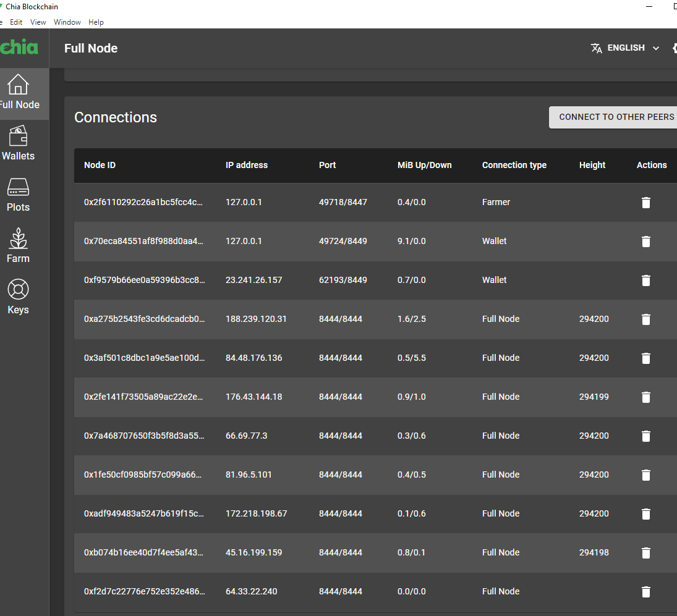Viewport: 677px width, 616px height.
Task: Open the Farm sidebar section
Action: pos(18,246)
